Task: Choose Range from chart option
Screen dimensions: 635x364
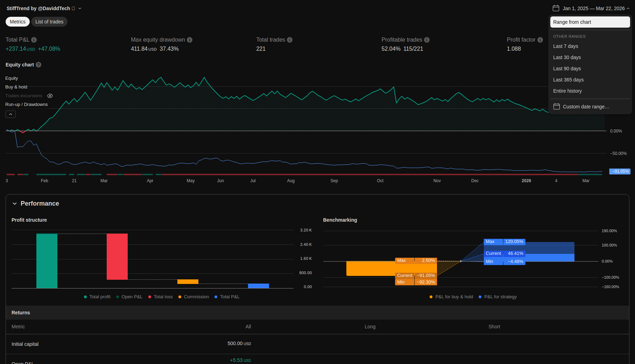Action: [590, 22]
